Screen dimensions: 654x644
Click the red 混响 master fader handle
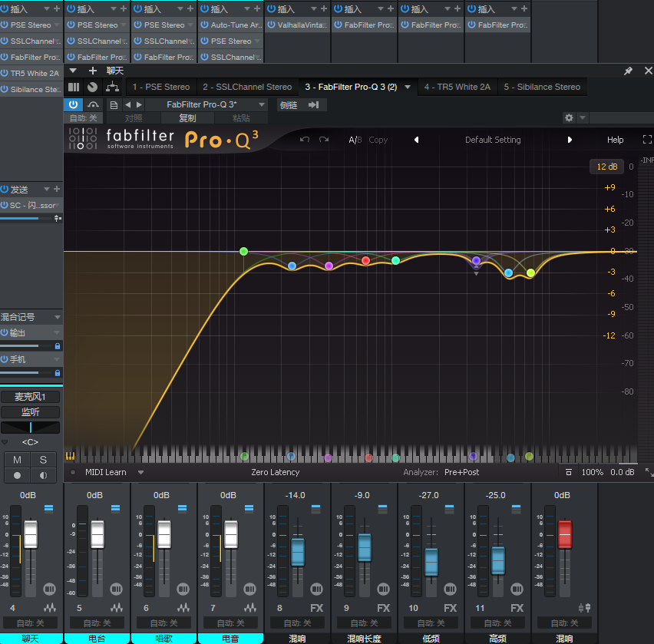pyautogui.click(x=565, y=534)
